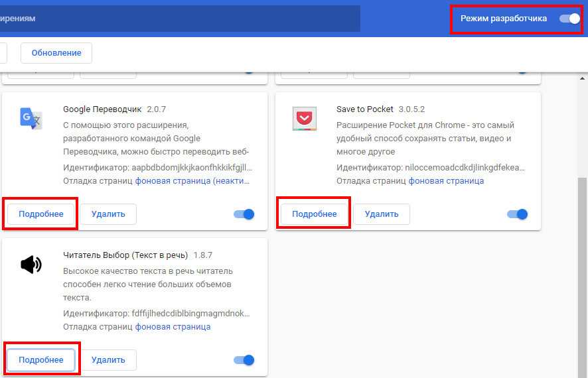Select the Идентификатор line of Google Переводчик

[x=157, y=168]
